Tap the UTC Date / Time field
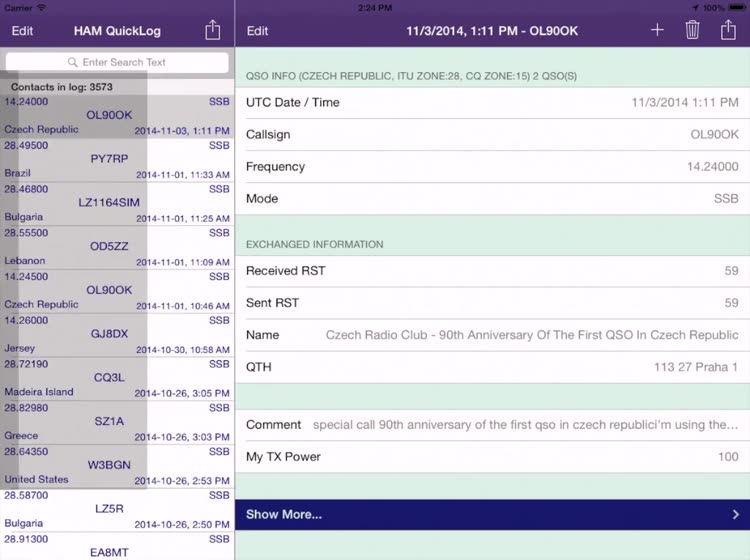The height and width of the screenshot is (560, 750). [x=493, y=102]
